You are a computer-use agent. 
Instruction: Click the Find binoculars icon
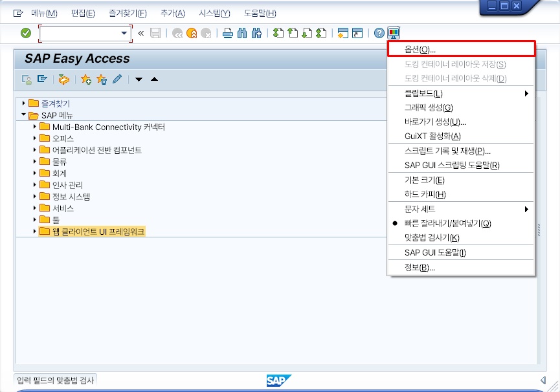242,33
